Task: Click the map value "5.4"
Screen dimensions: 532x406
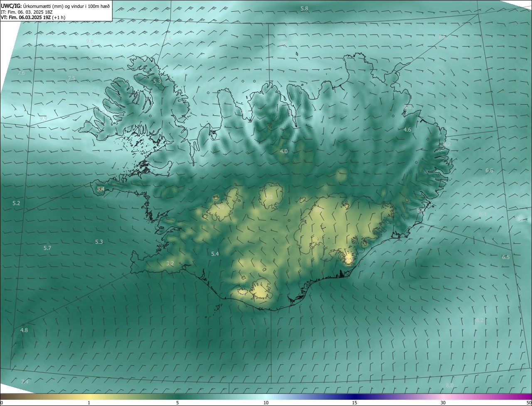Action: click(x=215, y=254)
